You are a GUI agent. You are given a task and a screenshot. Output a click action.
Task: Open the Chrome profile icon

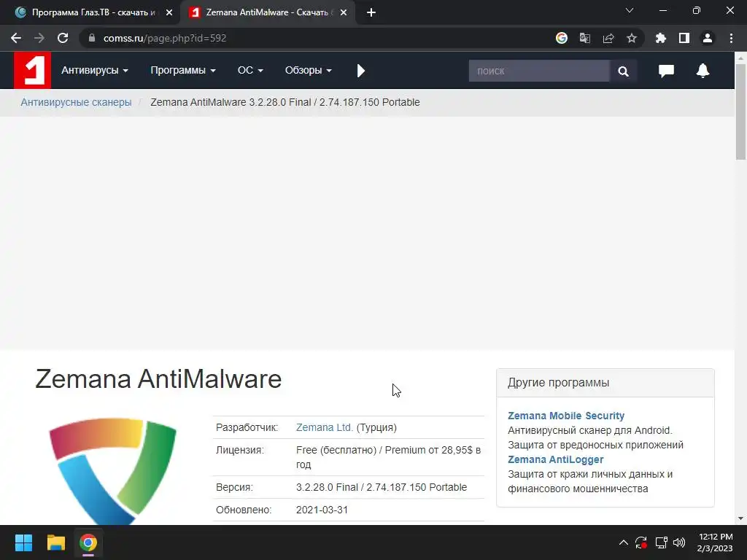click(x=708, y=38)
